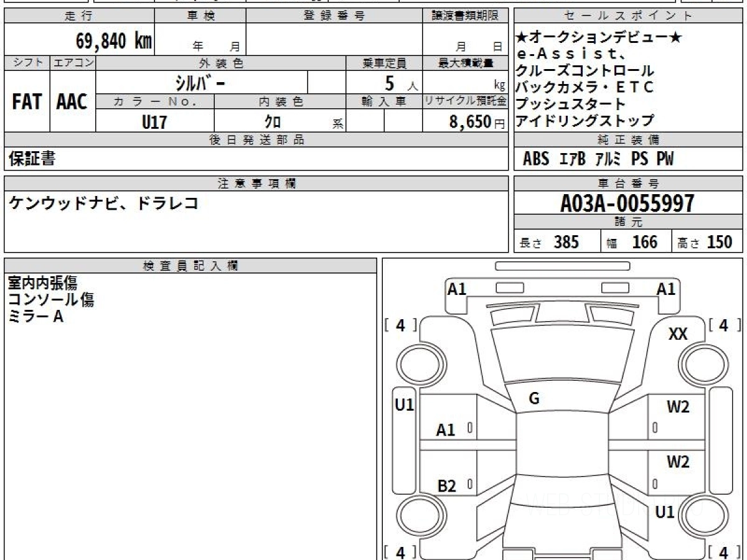Select the カラーNo. header
The image size is (747, 560).
[155, 101]
